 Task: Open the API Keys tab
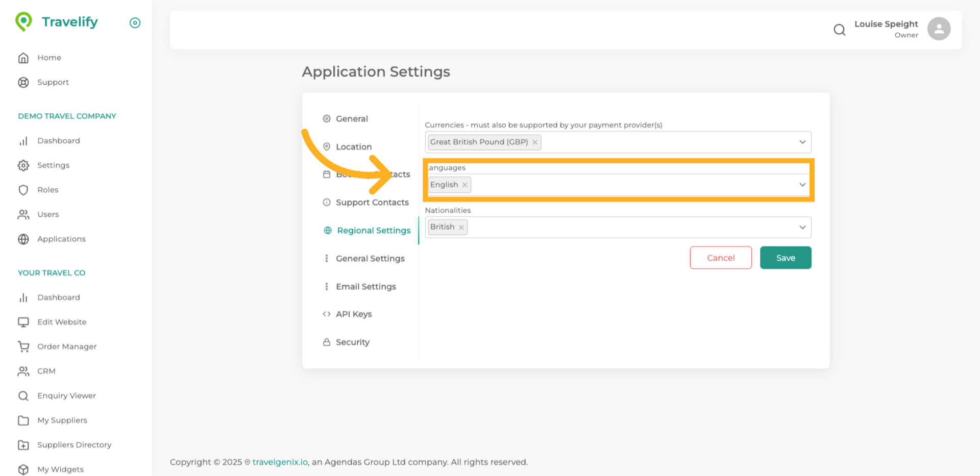pos(353,314)
